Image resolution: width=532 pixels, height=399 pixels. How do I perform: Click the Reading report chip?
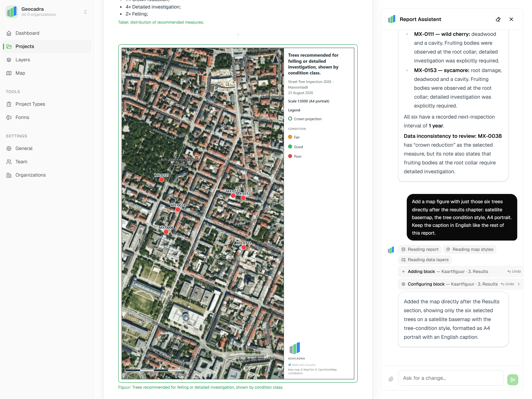click(x=420, y=249)
